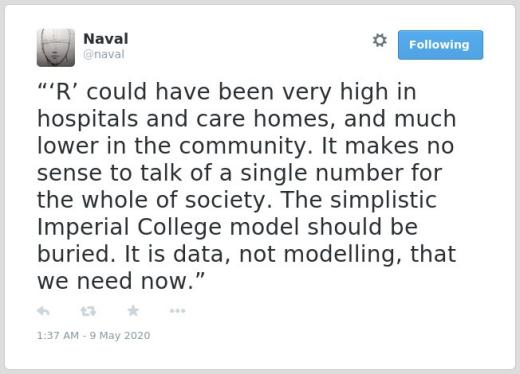The height and width of the screenshot is (374, 520).
Task: Click the gear icon beside Following
Action: click(380, 40)
